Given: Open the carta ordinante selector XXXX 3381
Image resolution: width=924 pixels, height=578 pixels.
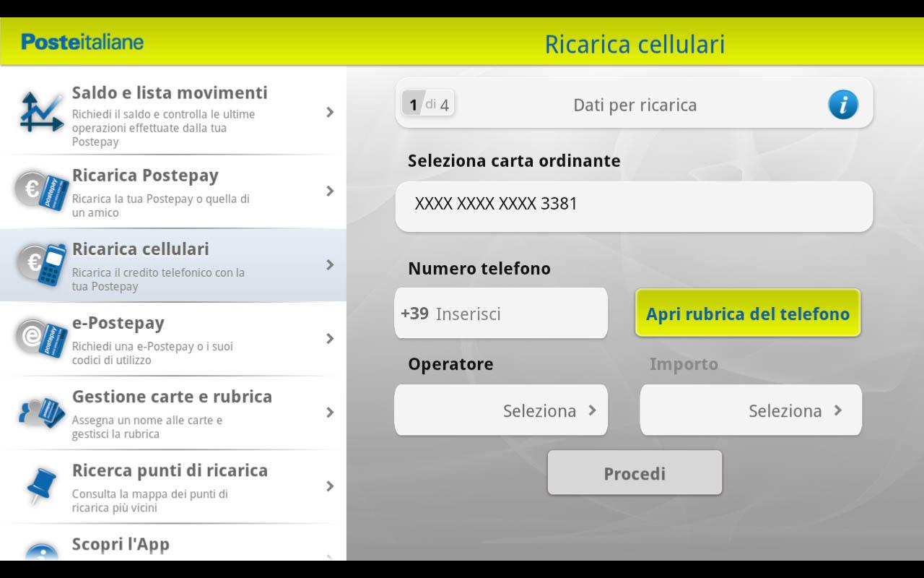Looking at the screenshot, I should (x=634, y=207).
